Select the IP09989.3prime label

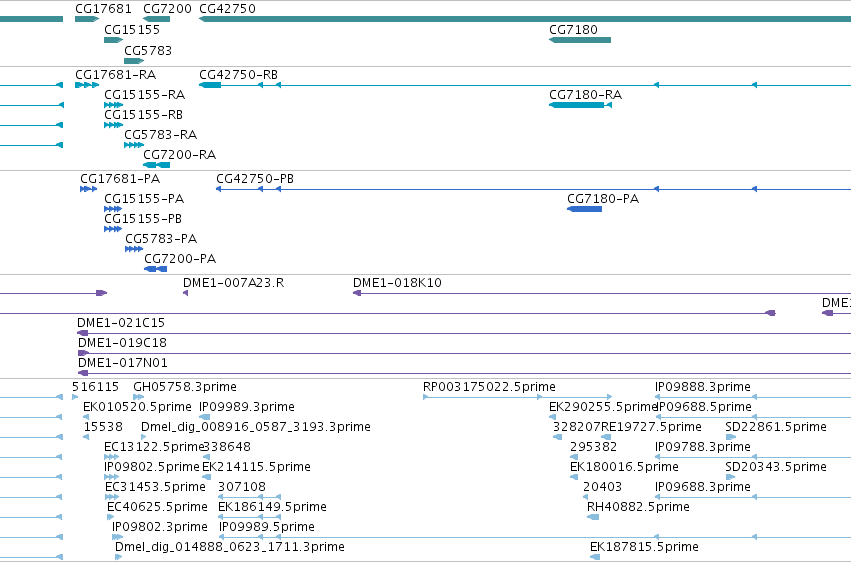click(x=247, y=407)
